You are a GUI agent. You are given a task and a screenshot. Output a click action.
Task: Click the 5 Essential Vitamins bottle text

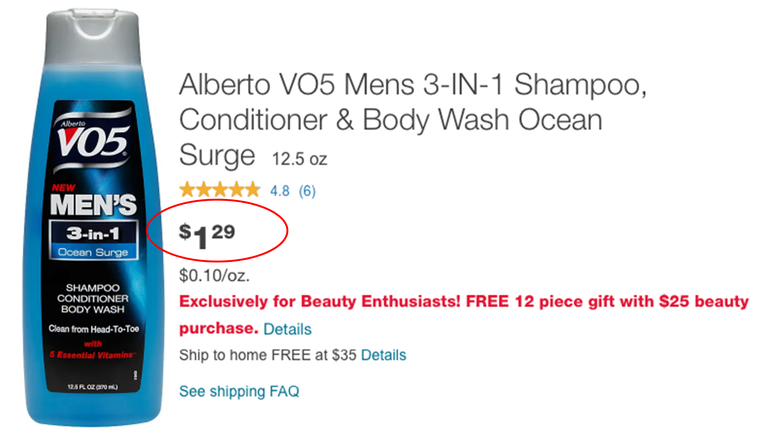[x=92, y=355]
